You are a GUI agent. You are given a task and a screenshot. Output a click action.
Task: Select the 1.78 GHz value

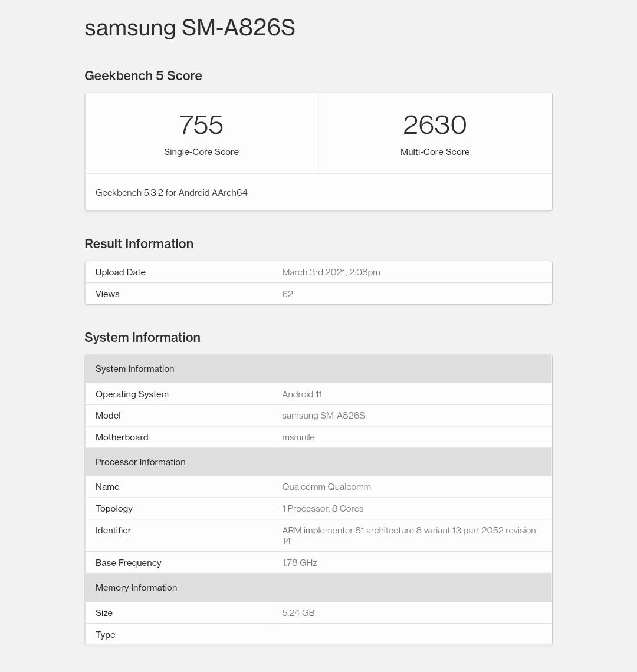300,563
